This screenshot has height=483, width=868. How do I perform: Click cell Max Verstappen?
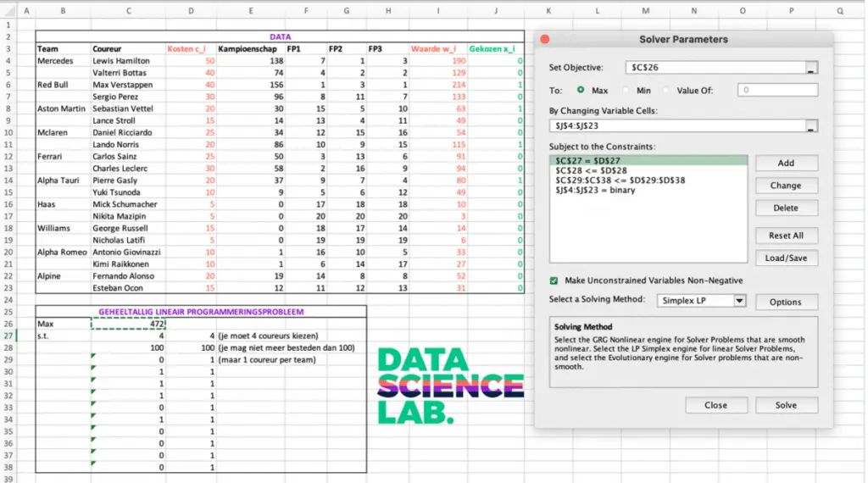[129, 85]
